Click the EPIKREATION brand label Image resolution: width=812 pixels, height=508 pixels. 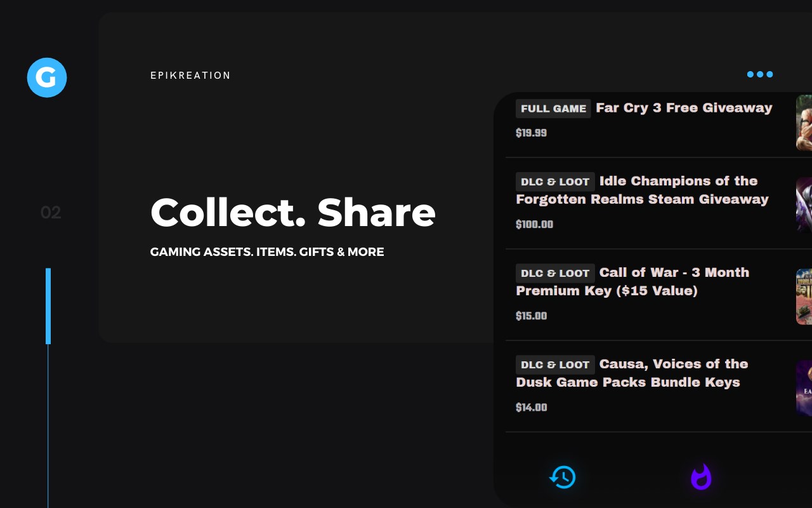pyautogui.click(x=190, y=76)
